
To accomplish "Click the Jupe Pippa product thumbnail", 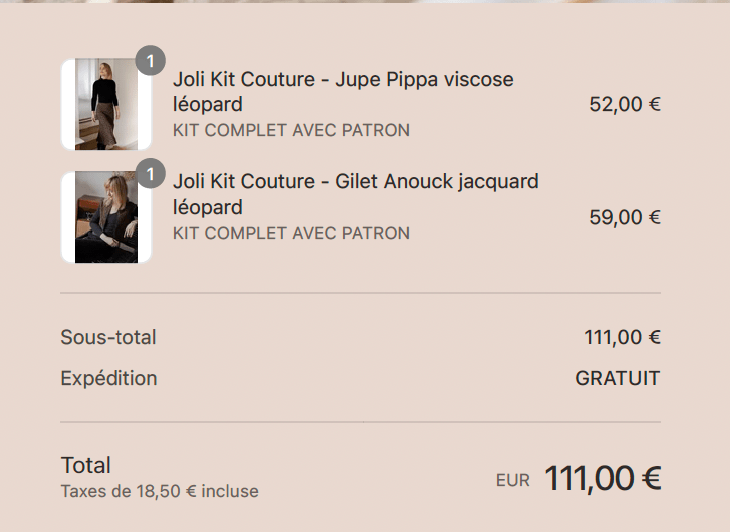I will [106, 104].
